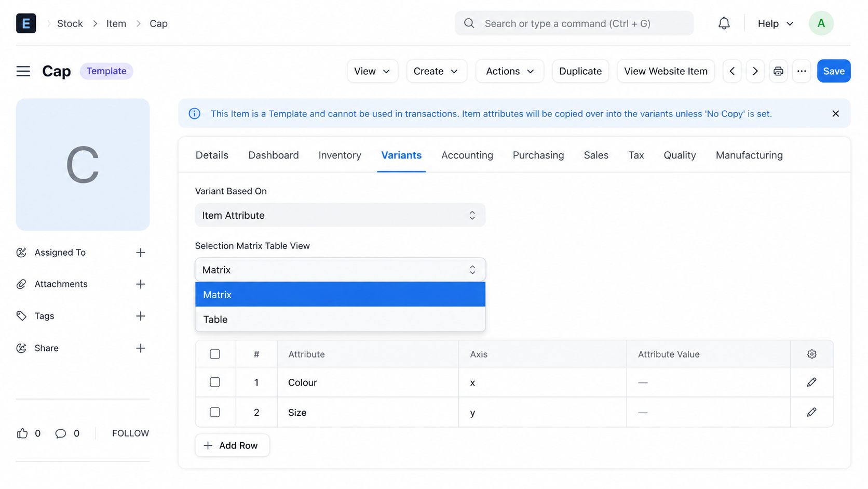Screen dimensions: 868x489
Task: Click the print icon
Action: [x=778, y=71]
